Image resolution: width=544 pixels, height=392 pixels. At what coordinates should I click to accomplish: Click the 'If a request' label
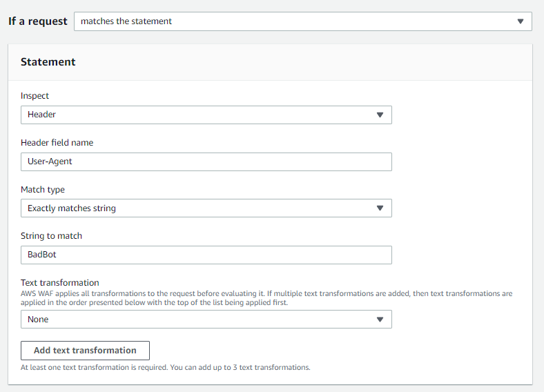(x=38, y=21)
